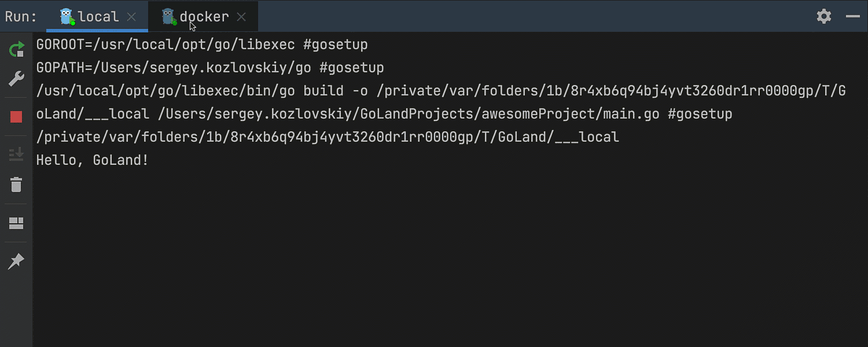Viewport: 868px width, 347px height.
Task: Open Run tool window gear options
Action: pyautogui.click(x=824, y=16)
